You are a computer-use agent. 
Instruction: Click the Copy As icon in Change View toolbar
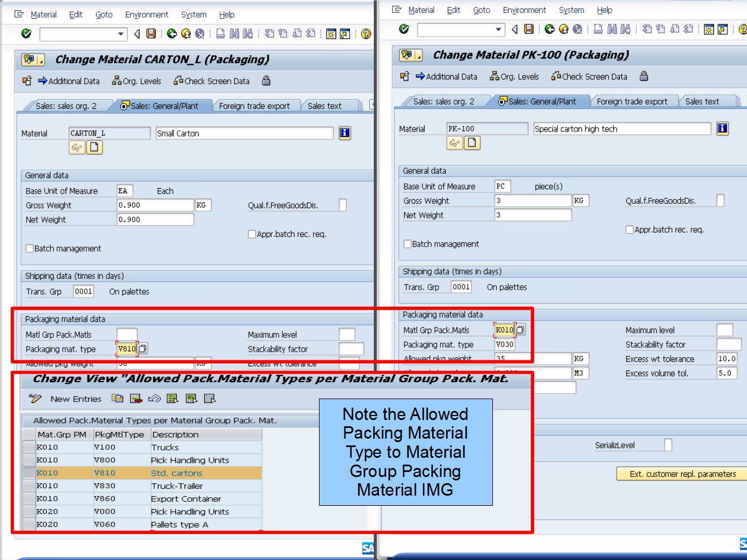point(117,399)
